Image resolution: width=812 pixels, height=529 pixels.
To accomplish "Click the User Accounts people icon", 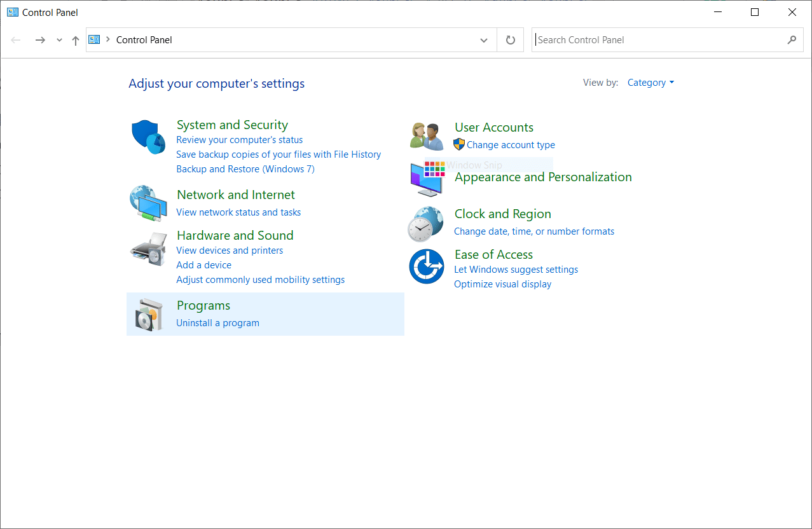I will pyautogui.click(x=426, y=136).
